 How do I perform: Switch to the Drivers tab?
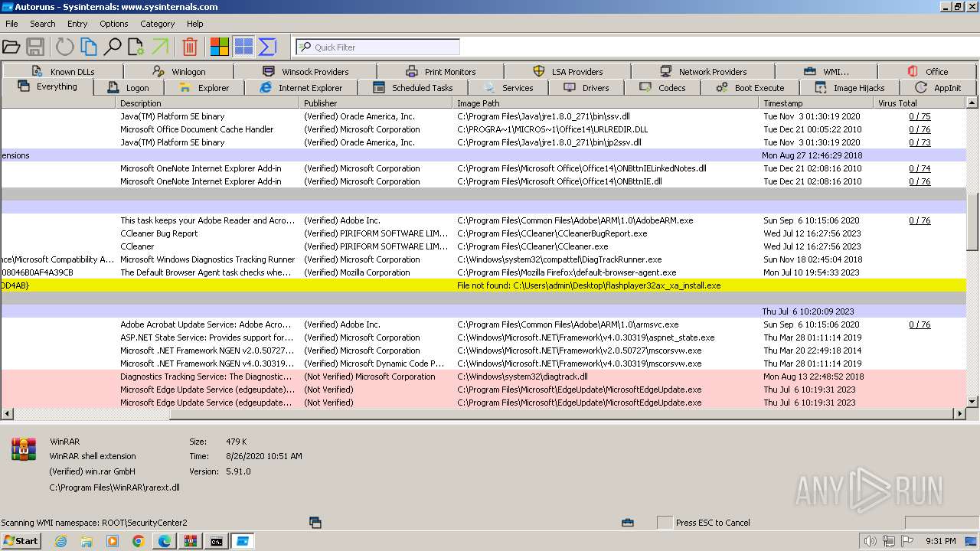click(x=586, y=88)
